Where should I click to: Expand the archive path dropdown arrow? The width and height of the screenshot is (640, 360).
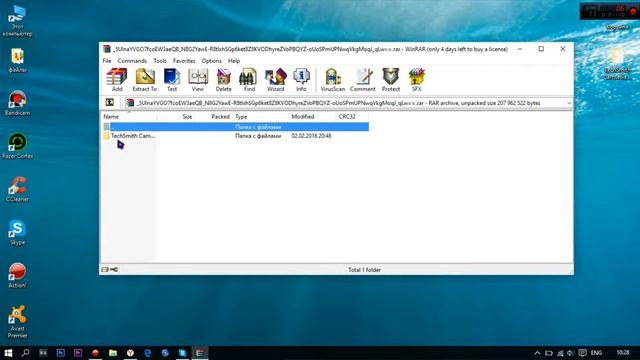[x=569, y=103]
